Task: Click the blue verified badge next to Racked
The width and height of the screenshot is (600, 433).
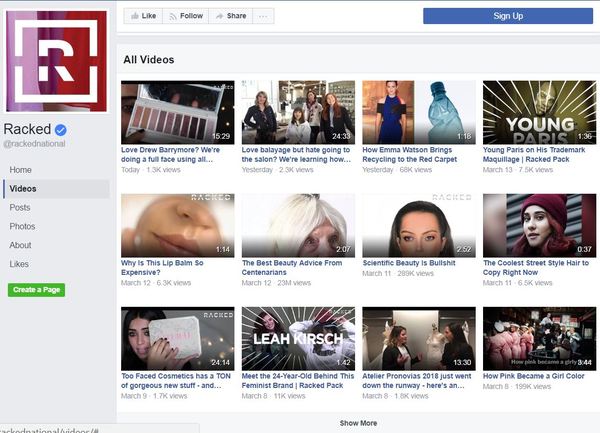Action: [x=60, y=130]
